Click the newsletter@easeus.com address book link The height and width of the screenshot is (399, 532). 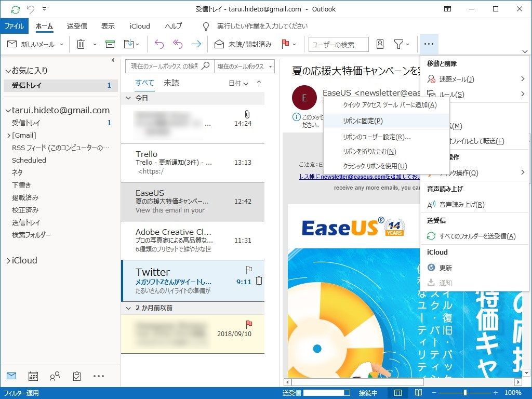tap(360, 177)
